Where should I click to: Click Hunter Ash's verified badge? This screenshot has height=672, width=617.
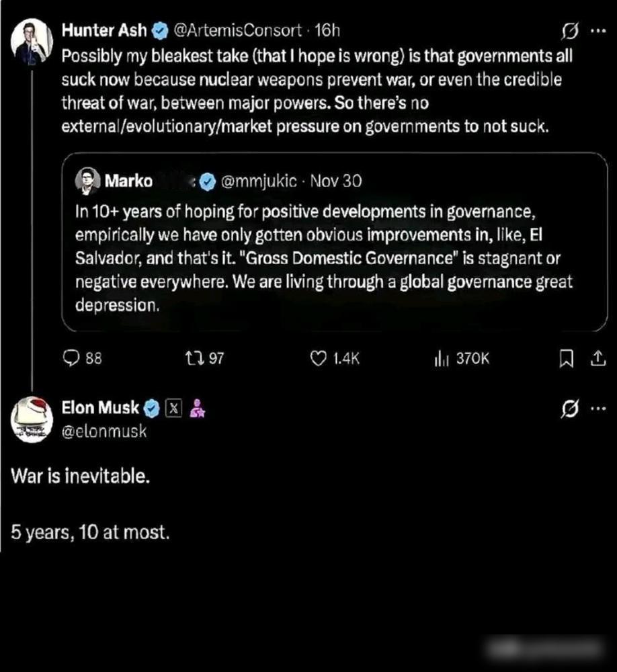[x=159, y=30]
